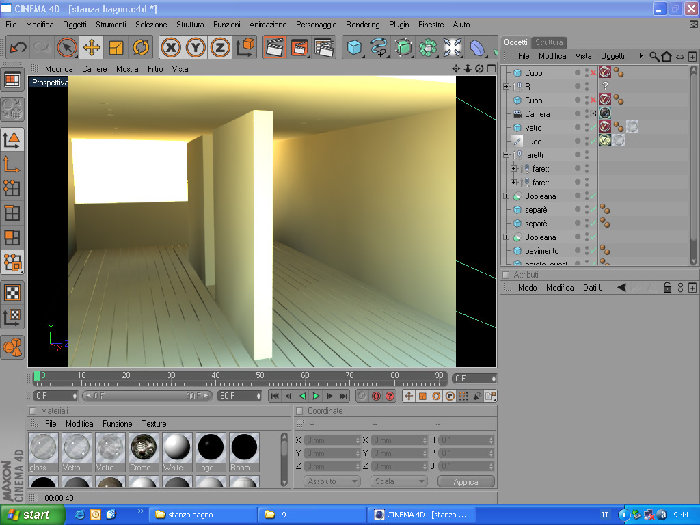
Task: Click the Undo arrow icon
Action: click(18, 47)
